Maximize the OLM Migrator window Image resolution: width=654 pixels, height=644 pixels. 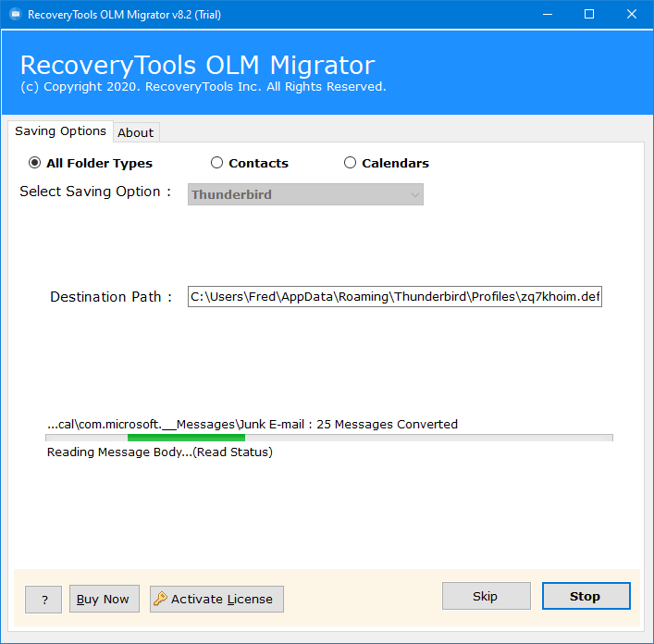point(589,15)
